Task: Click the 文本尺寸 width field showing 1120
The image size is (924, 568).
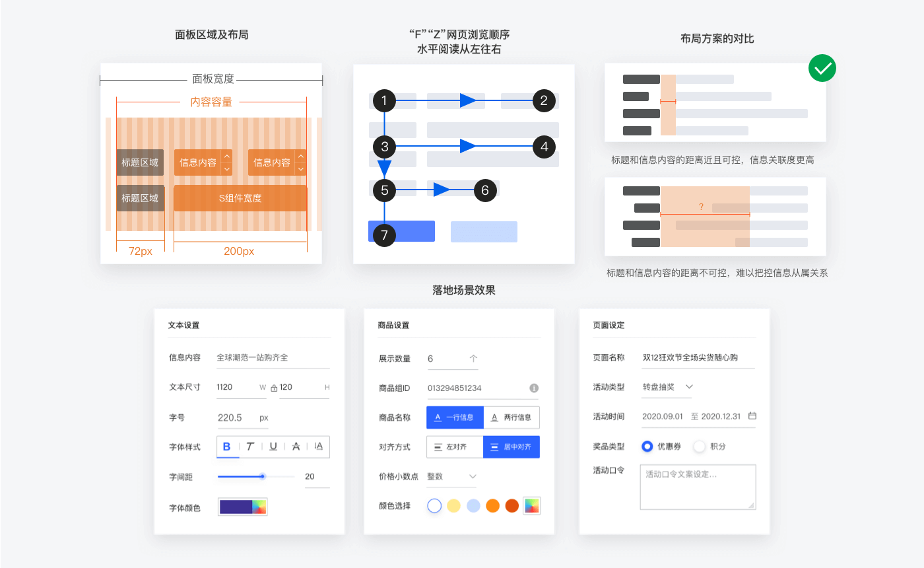Action: (242, 387)
